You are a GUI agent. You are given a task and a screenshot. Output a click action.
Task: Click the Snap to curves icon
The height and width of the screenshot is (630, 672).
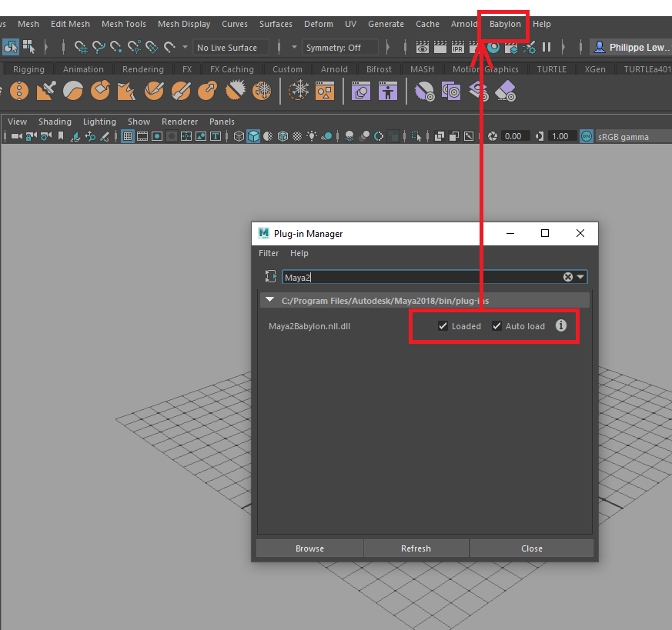(99, 47)
